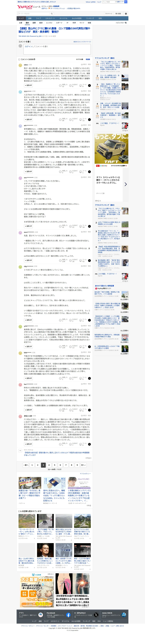Open the アプリ icon in footer
Image resolution: width=145 pixels, height=644 pixels.
[41, 615]
